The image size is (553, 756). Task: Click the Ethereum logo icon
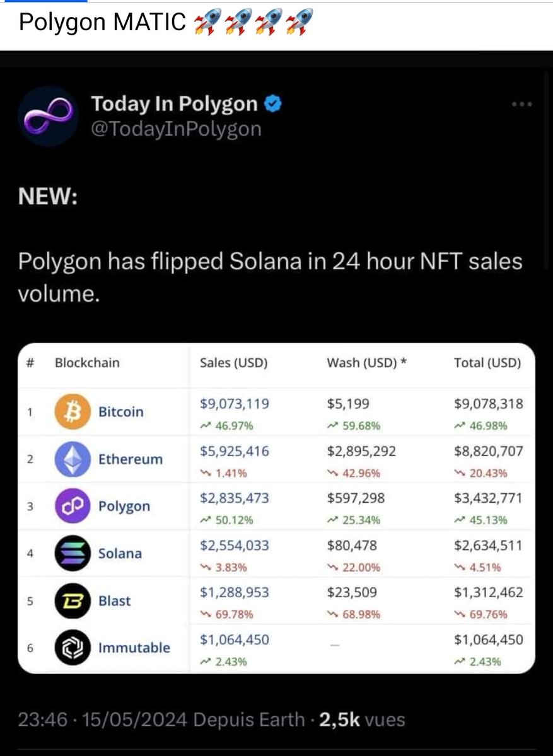click(x=73, y=459)
